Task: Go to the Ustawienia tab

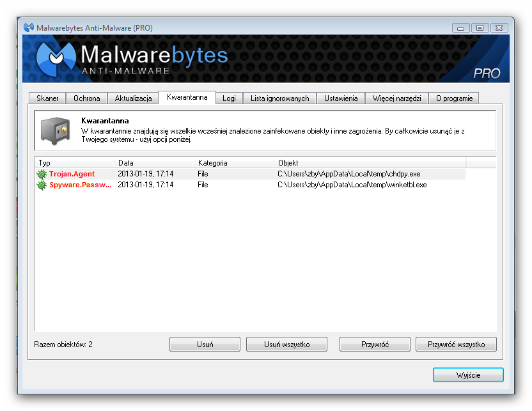Action: click(341, 98)
